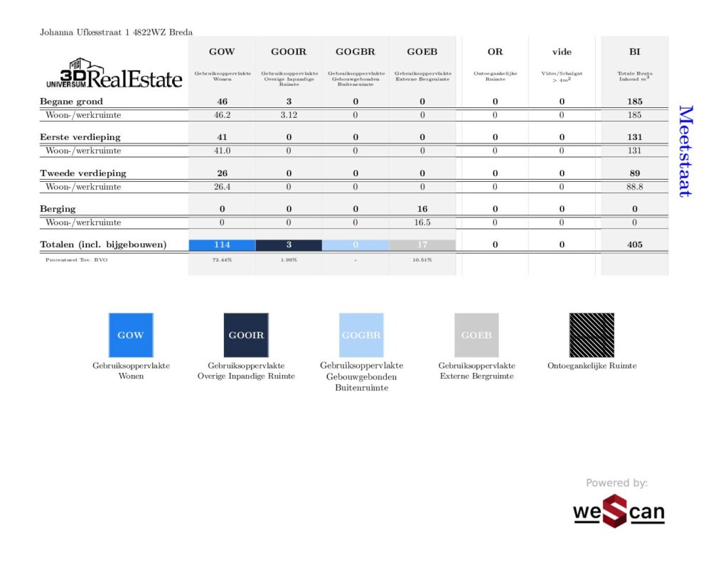Image resolution: width=728 pixels, height=562 pixels.
Task: Click the GOGBR column header in the table
Action: point(355,52)
